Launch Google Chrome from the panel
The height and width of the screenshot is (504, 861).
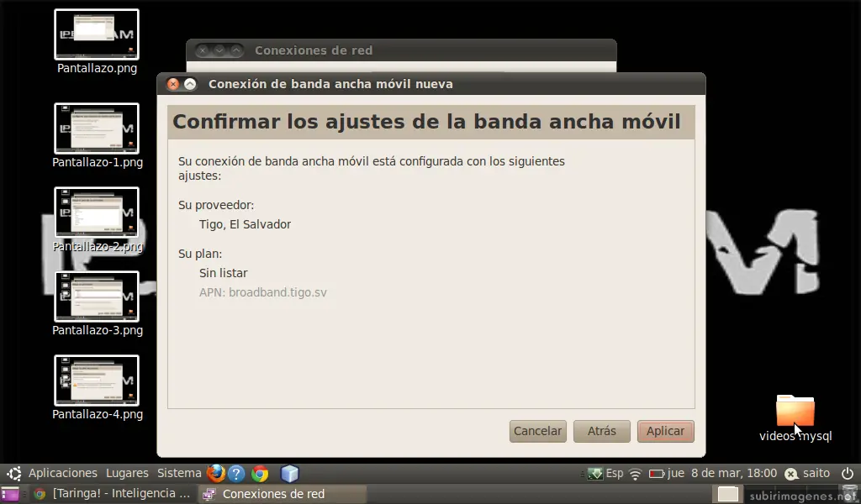coord(260,473)
